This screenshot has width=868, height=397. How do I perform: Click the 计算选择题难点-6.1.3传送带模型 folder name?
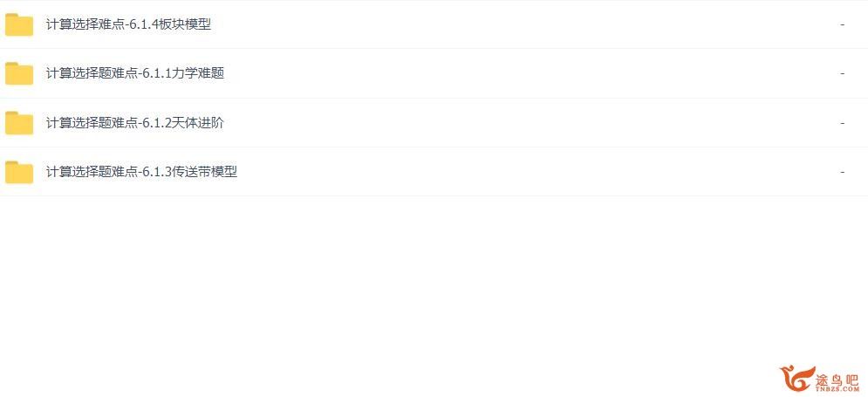(x=141, y=172)
